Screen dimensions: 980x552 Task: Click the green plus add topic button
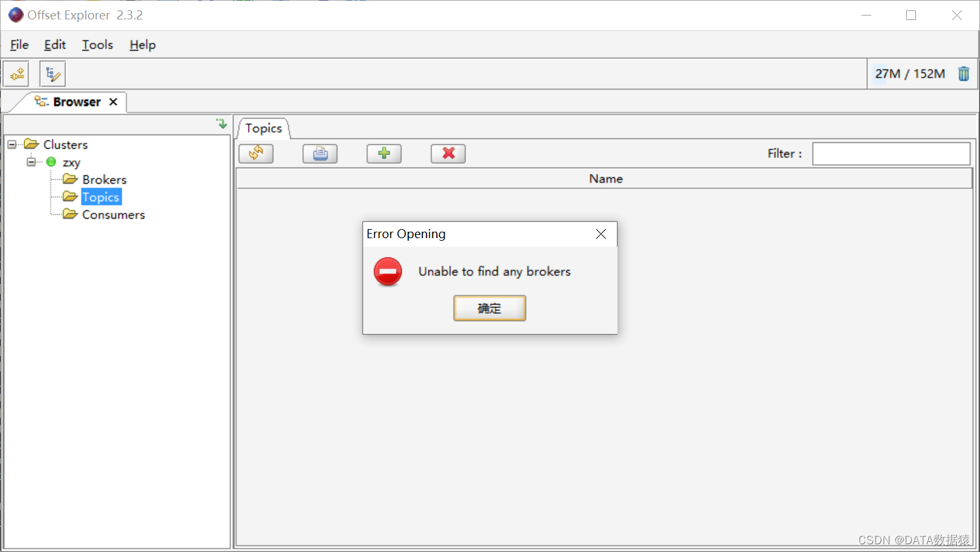pos(384,153)
